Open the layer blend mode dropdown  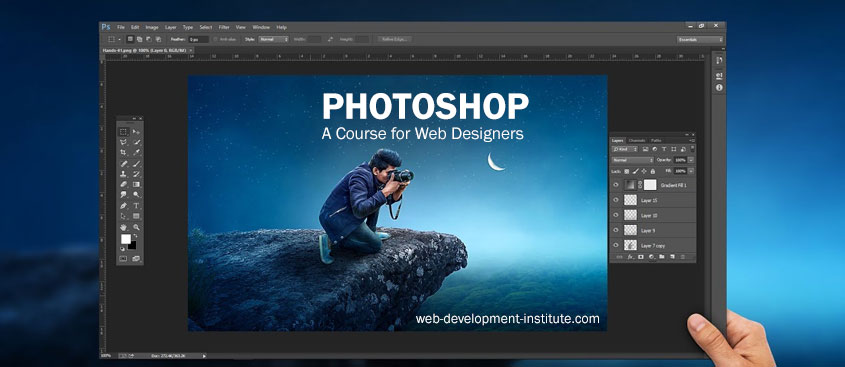[x=633, y=160]
